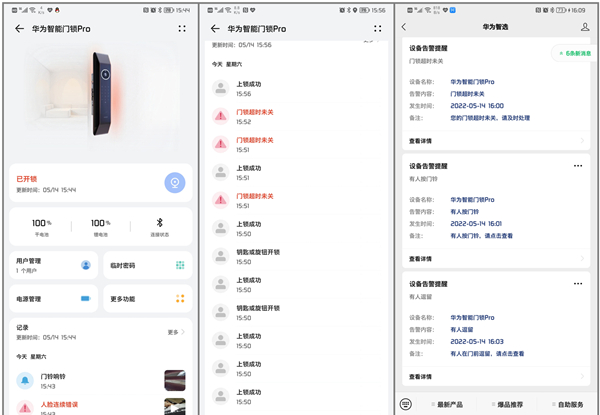This screenshot has height=415, width=600.
Task: Select 上锁成功 record at 15:51
Action: point(296,173)
